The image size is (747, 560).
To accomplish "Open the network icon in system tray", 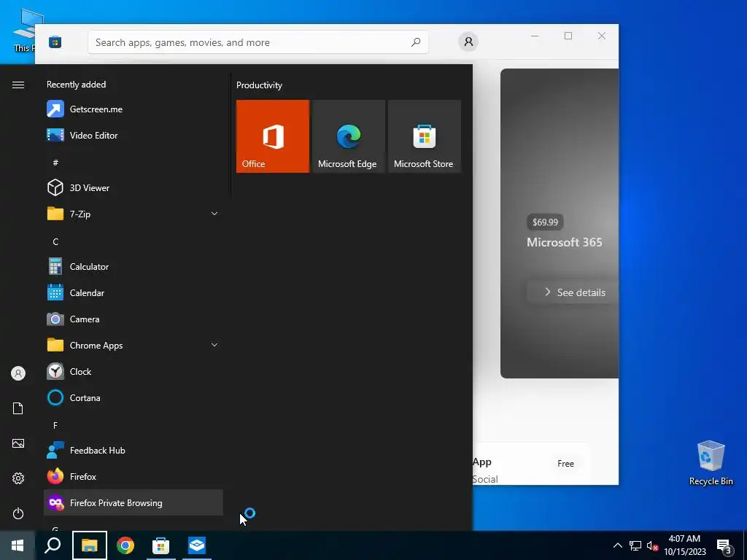I will (x=635, y=545).
